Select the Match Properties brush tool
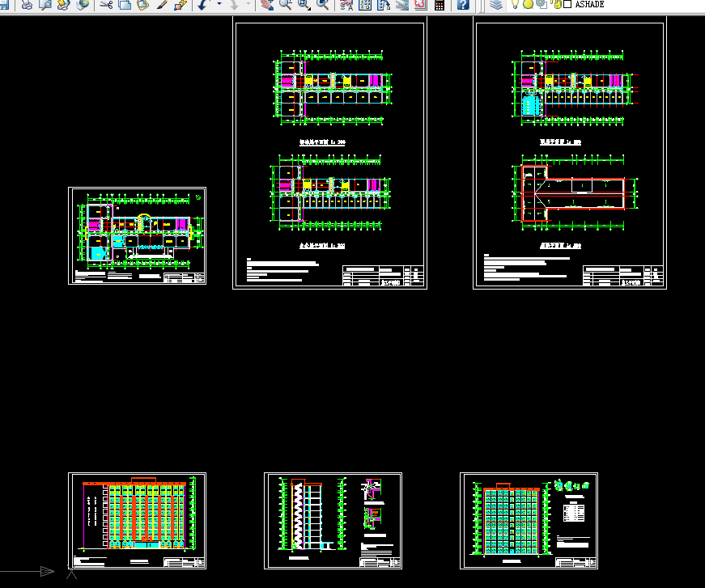 (x=162, y=5)
